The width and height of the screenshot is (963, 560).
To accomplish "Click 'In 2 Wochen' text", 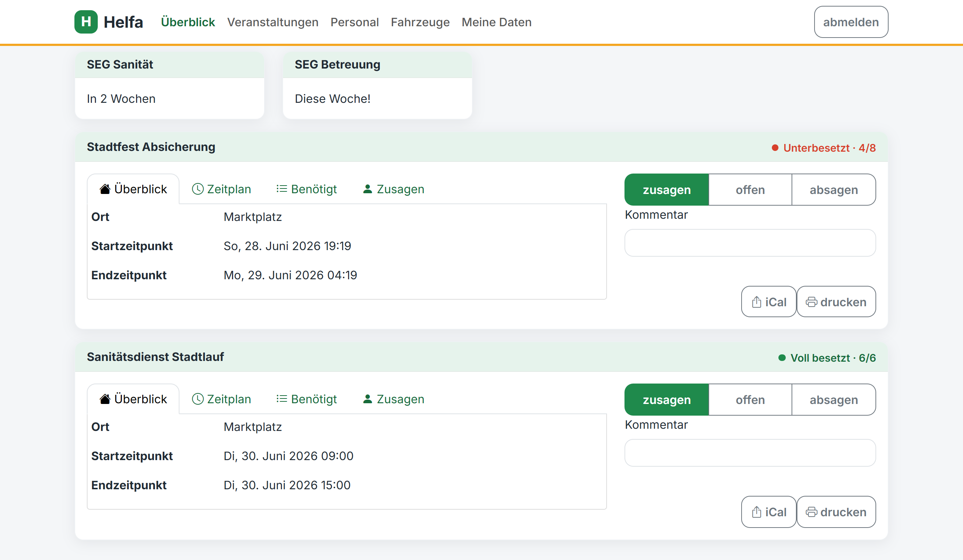I will pyautogui.click(x=121, y=99).
